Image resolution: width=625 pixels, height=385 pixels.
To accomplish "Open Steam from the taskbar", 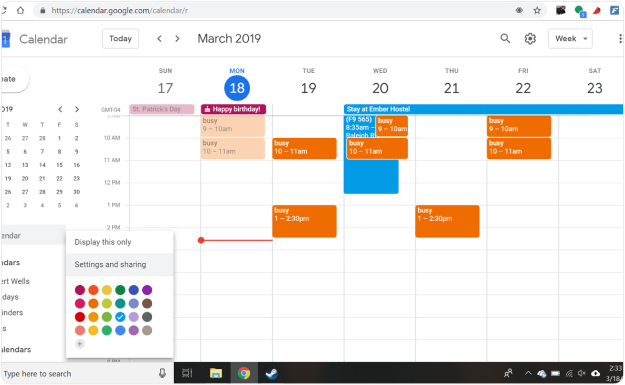I will click(271, 373).
